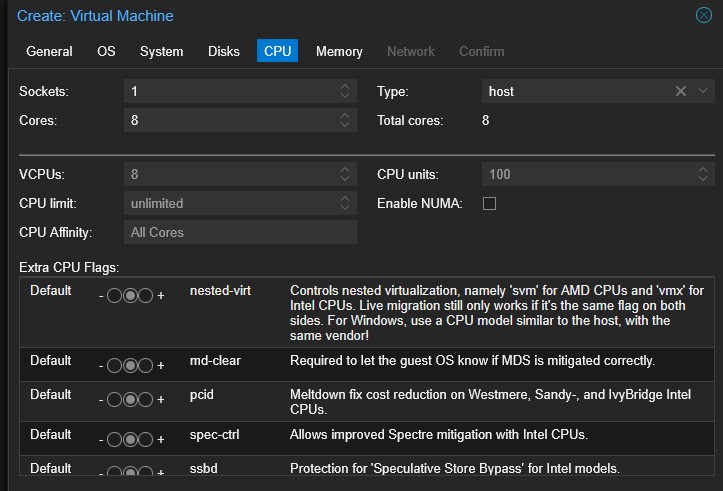This screenshot has height=491, width=723.
Task: Set nested-virt flag to on (right radio)
Action: (146, 296)
